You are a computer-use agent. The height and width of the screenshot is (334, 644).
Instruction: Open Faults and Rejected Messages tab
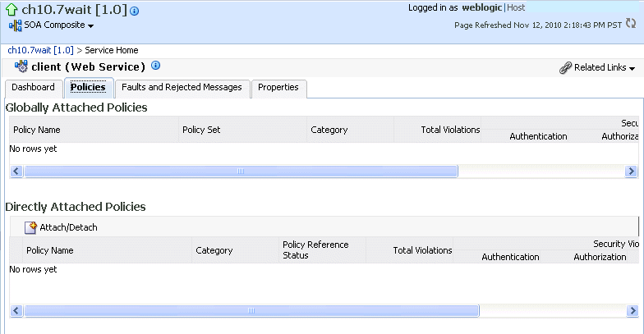pos(182,87)
